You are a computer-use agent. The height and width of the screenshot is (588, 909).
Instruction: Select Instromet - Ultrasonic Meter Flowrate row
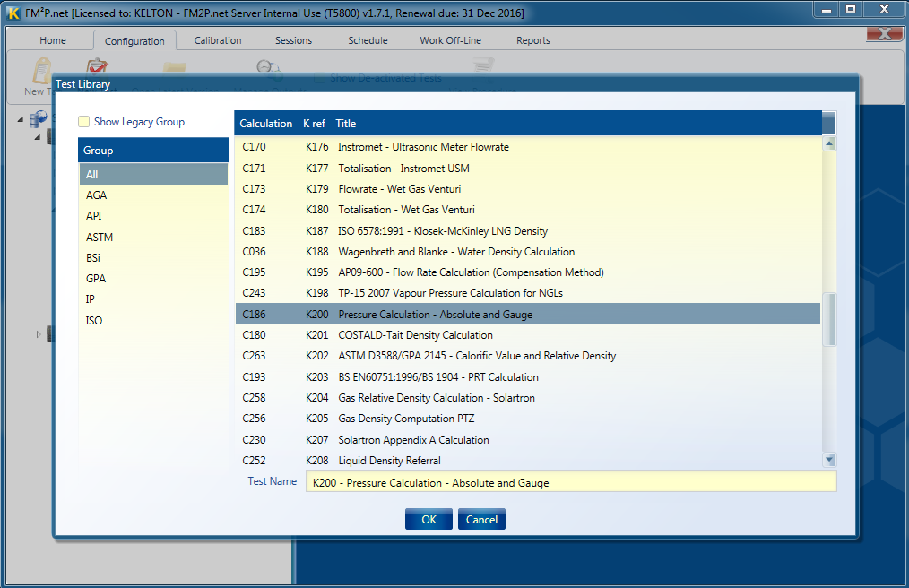click(528, 147)
